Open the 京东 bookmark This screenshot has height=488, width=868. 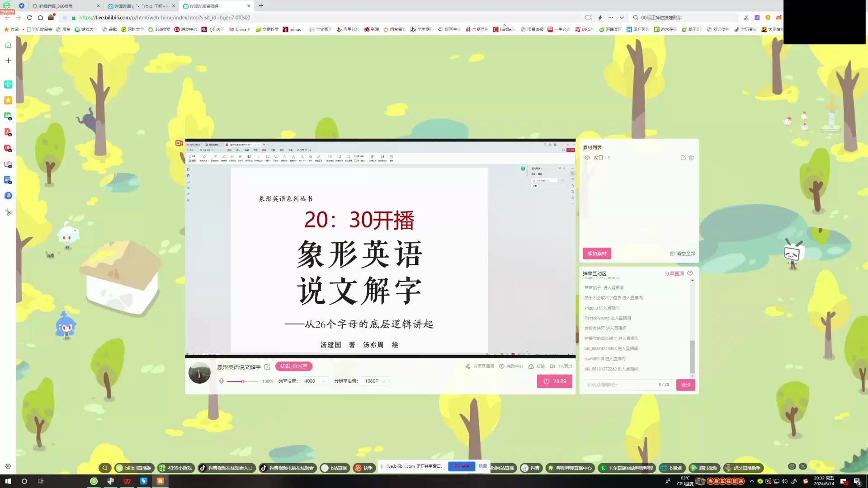pyautogui.click(x=64, y=29)
